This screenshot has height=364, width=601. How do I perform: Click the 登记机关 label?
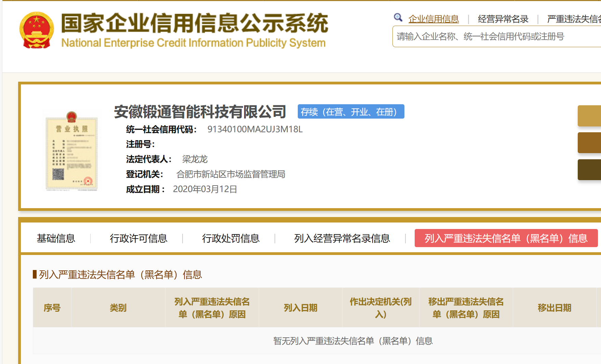pos(145,174)
